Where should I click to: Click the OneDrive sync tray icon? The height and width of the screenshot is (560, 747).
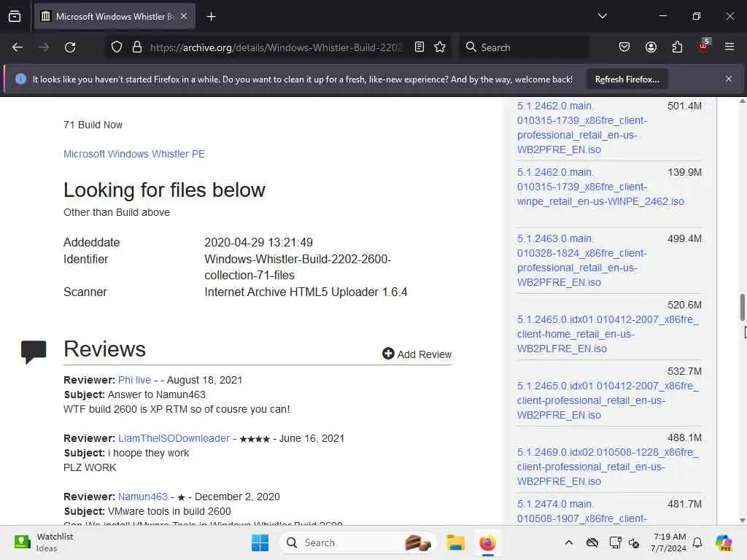(592, 542)
